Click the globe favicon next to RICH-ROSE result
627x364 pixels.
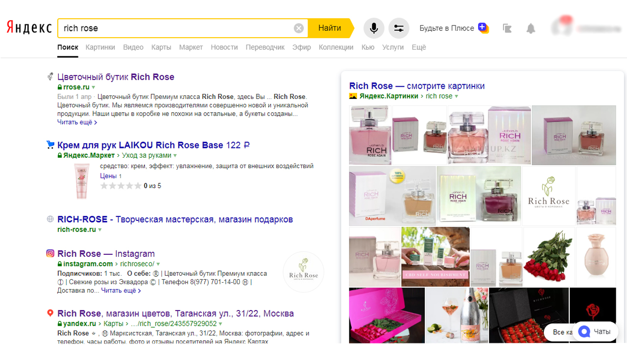[x=50, y=219]
